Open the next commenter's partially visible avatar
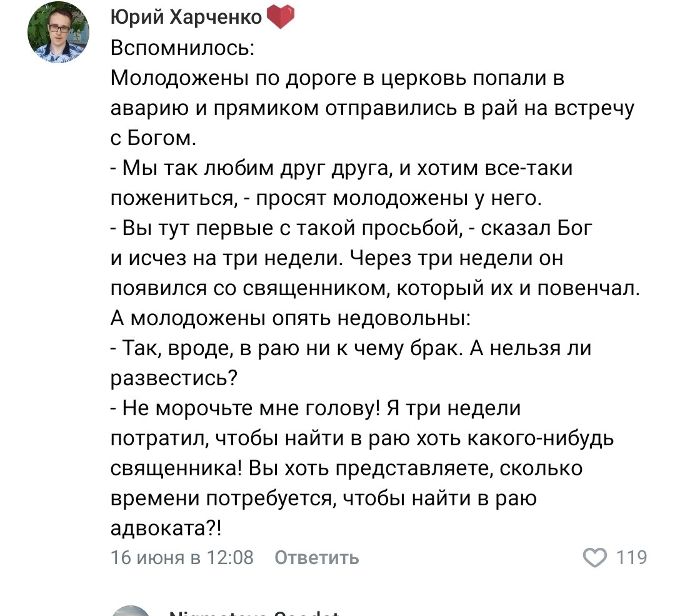Image resolution: width=675 pixels, height=616 pixels. coord(131,611)
